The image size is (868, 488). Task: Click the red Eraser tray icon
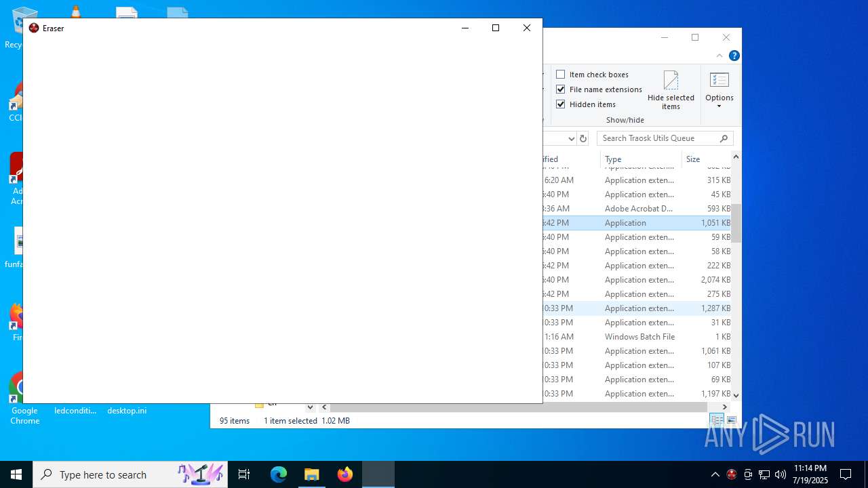[731, 474]
